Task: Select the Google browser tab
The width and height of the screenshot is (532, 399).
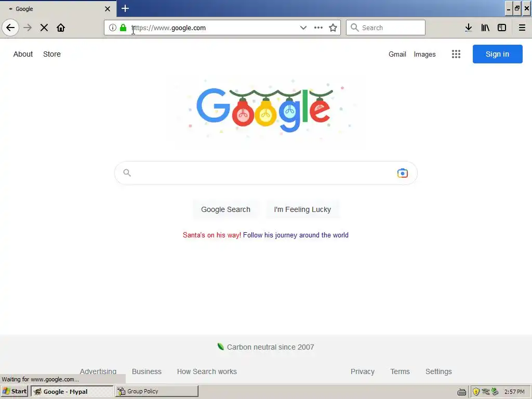Action: pos(58,9)
